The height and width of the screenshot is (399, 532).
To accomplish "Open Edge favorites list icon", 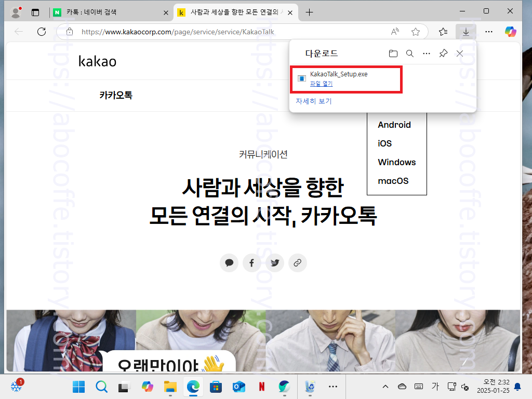I will click(x=443, y=32).
